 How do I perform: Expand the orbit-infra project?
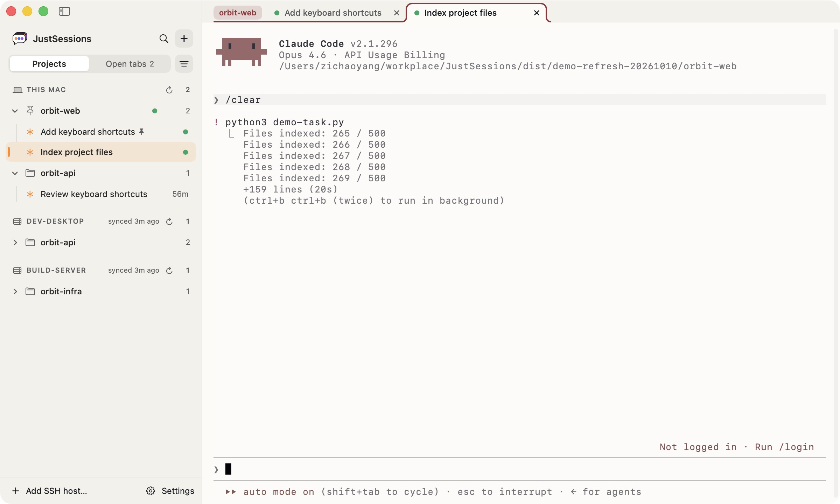[x=15, y=292]
